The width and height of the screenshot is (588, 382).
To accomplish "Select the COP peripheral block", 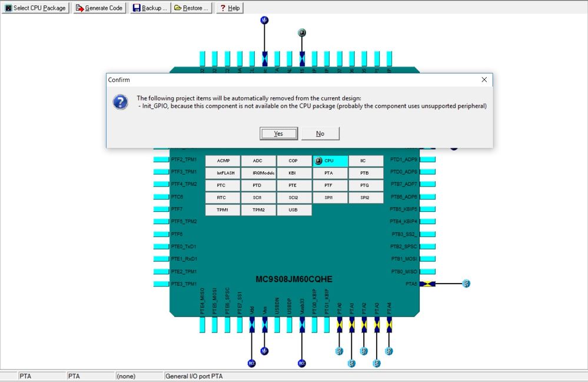I will click(294, 161).
